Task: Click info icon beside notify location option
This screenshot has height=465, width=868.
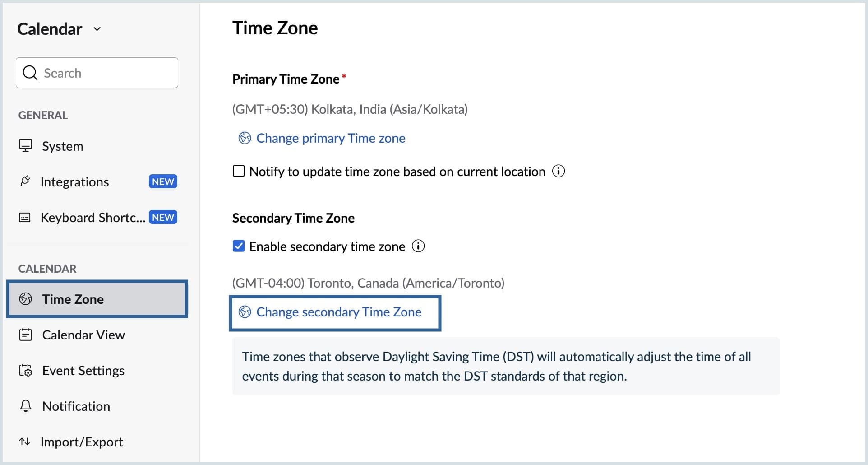Action: click(559, 172)
